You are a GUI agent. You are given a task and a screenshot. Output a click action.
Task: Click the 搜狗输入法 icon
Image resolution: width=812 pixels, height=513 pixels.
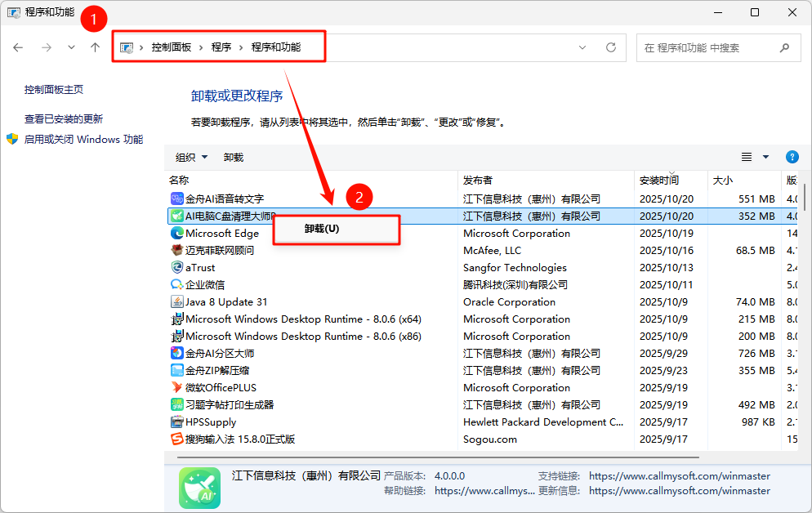point(176,439)
